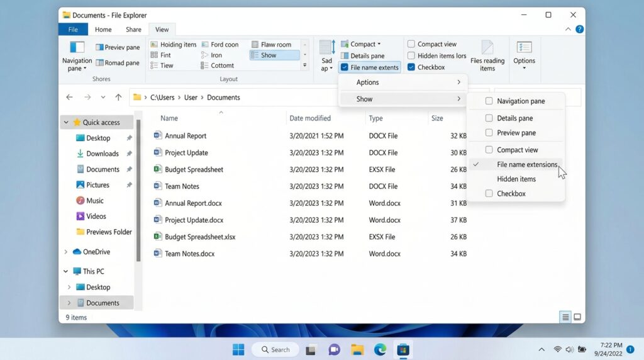Open the Navigation pane ribbon button

pos(77,57)
